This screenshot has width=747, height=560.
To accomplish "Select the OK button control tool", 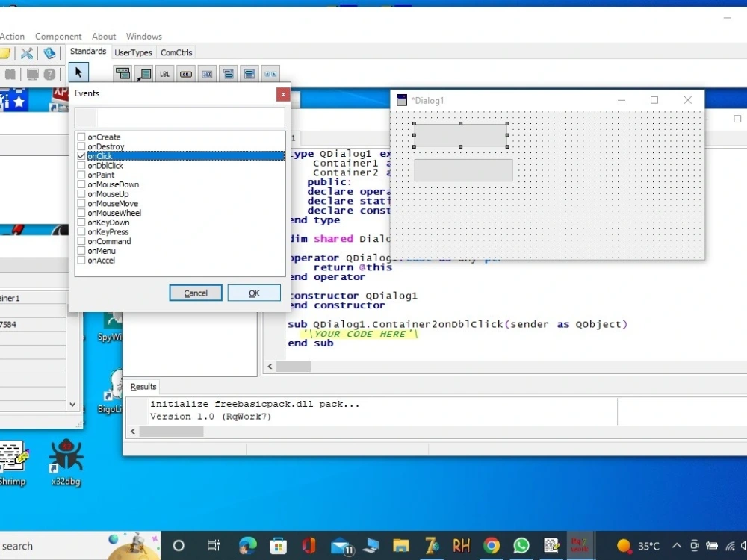I will point(185,73).
